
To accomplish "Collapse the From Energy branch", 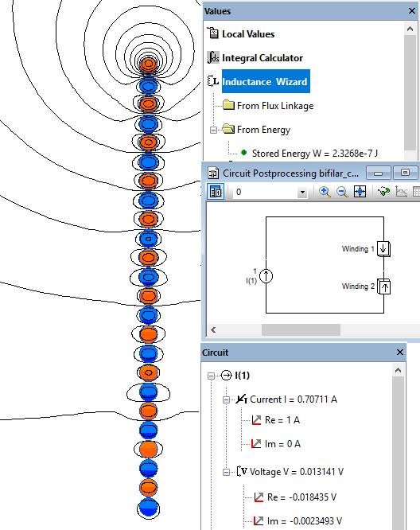I will click(x=213, y=130).
